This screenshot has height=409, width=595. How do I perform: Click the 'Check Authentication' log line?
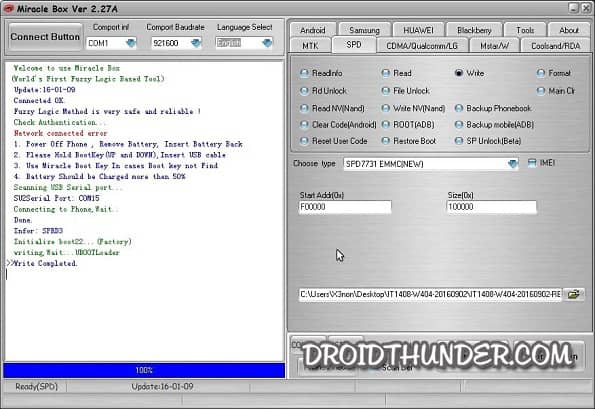click(x=59, y=122)
